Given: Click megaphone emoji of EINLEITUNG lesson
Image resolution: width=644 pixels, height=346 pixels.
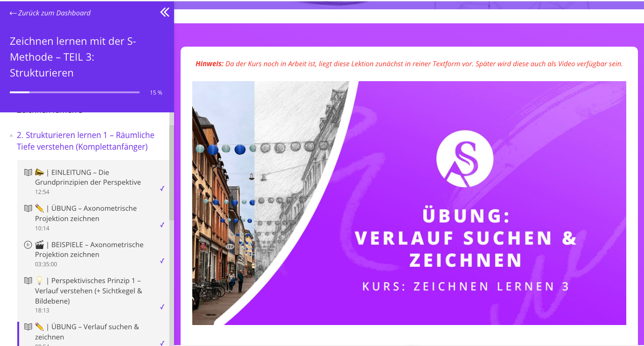Looking at the screenshot, I should click(x=40, y=173).
